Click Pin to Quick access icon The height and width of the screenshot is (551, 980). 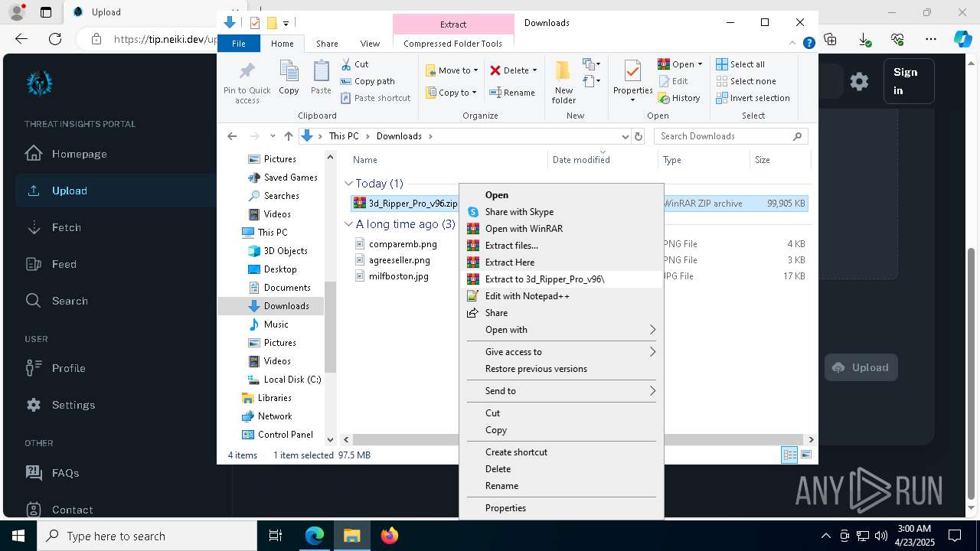247,72
